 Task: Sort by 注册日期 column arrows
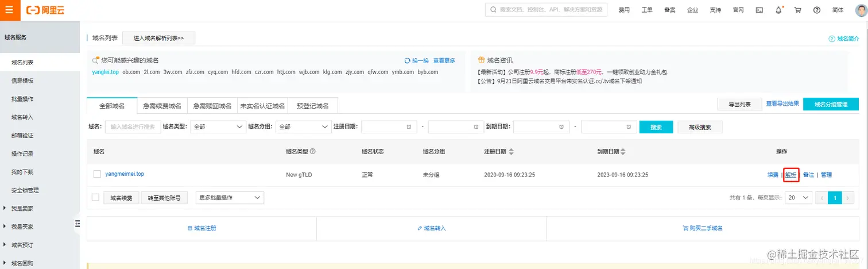[x=511, y=152]
